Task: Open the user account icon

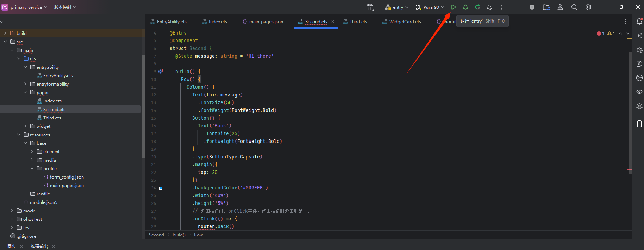Action: coord(560,7)
